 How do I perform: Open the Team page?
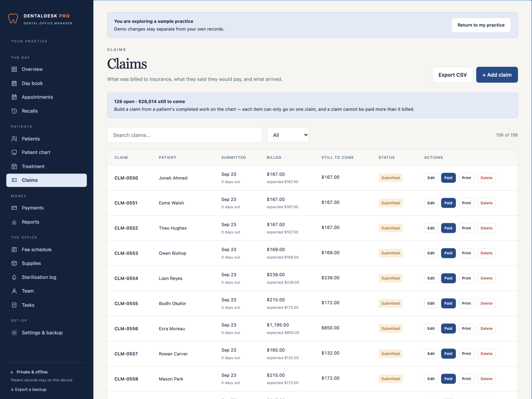[47, 291]
